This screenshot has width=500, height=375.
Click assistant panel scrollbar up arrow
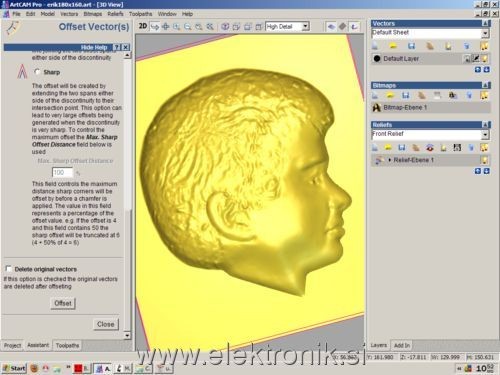[x=127, y=55]
